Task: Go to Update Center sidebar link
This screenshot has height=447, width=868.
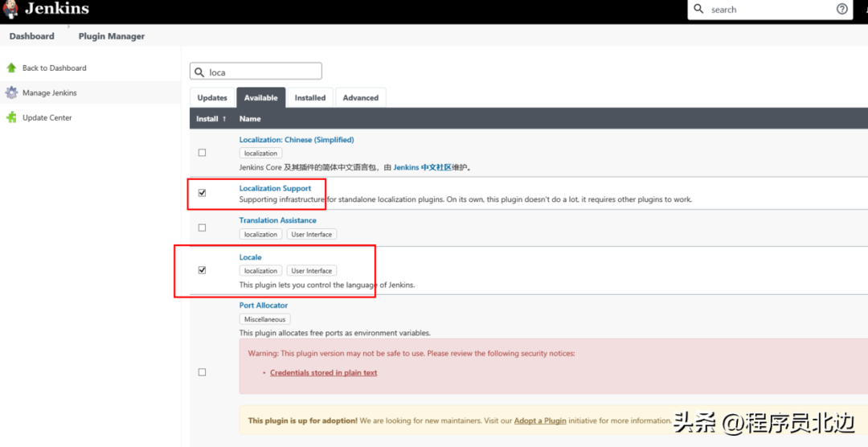Action: click(x=47, y=117)
